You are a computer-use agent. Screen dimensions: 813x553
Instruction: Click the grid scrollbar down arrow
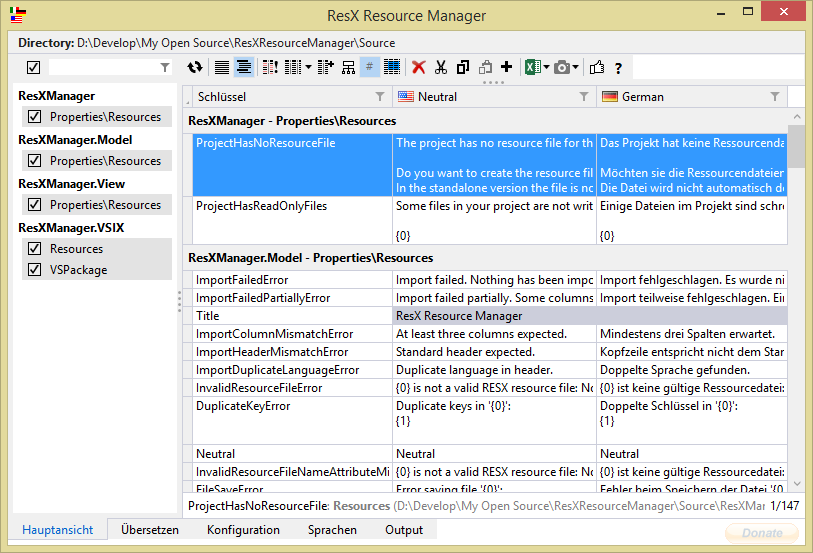(797, 484)
